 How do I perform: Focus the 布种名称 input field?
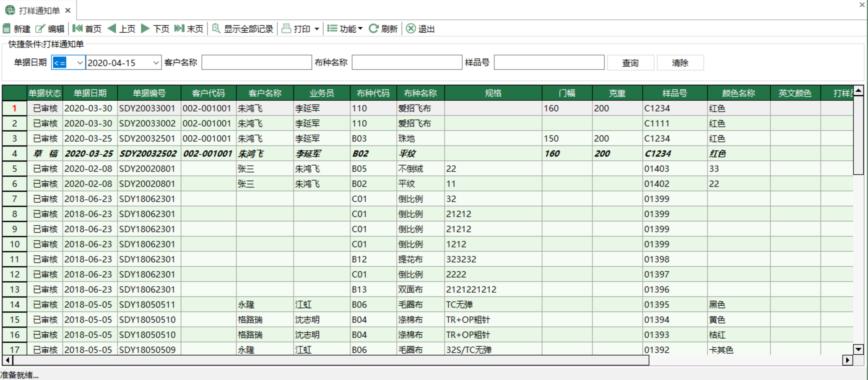point(407,62)
